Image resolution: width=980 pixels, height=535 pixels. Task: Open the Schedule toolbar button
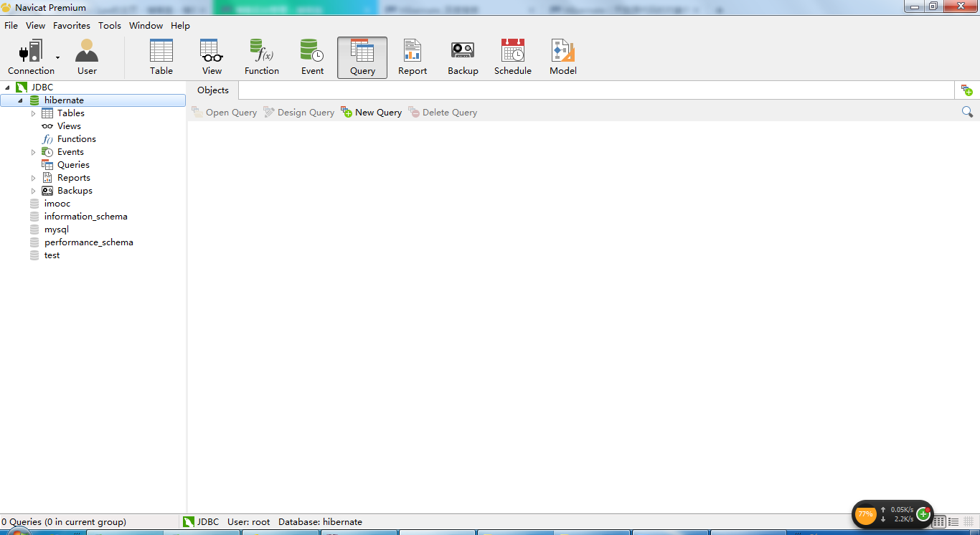pyautogui.click(x=513, y=57)
